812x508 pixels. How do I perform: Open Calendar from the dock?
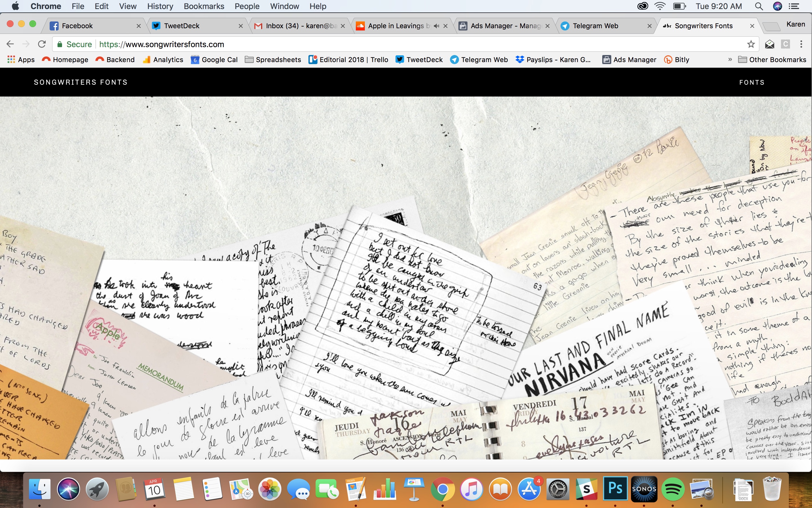click(x=154, y=489)
